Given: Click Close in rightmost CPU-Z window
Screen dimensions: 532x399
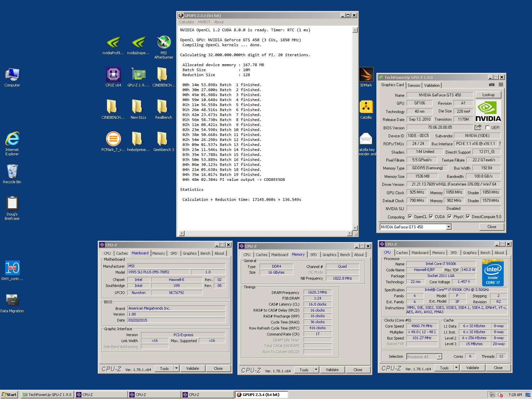Looking at the screenshot, I should click(498, 368).
